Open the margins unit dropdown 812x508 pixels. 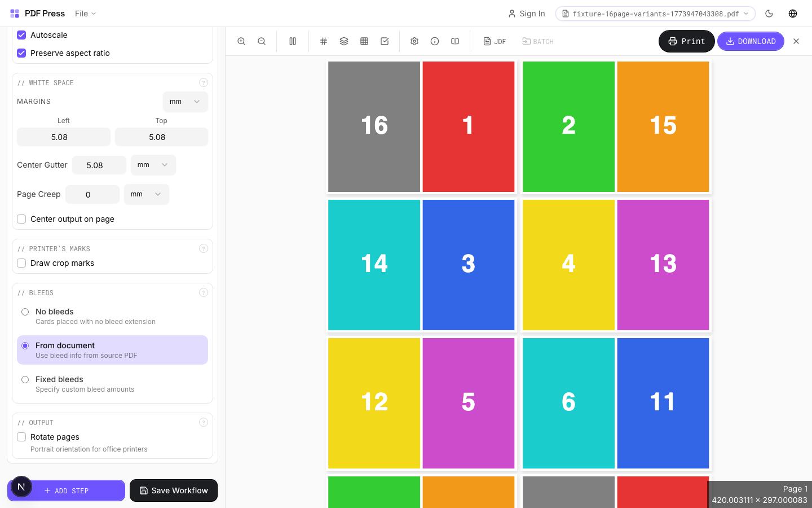[x=185, y=102]
